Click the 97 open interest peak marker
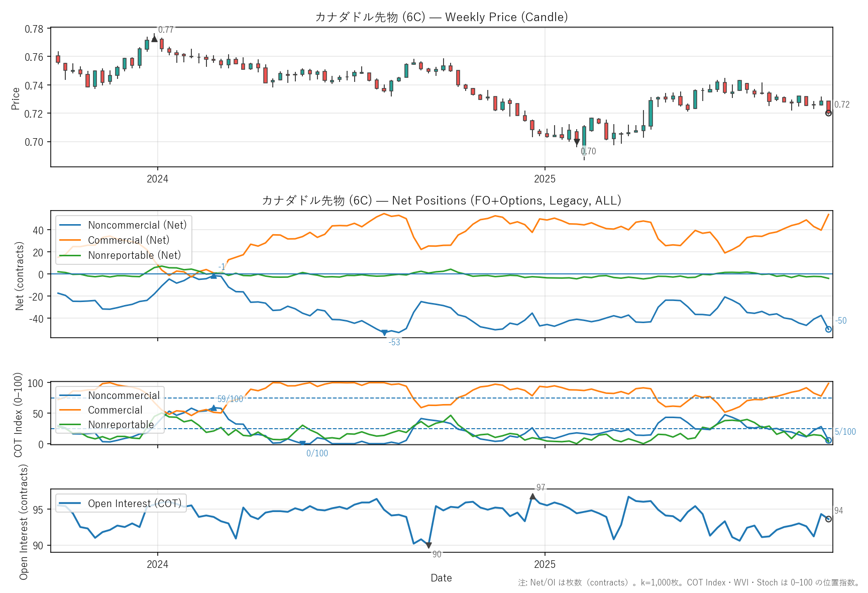Screen dimensions: 868x593 tap(532, 497)
